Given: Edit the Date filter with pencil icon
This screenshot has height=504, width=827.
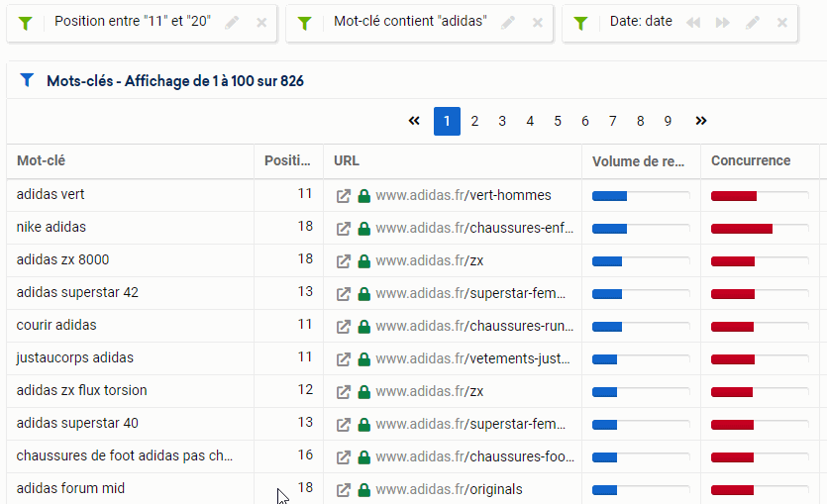Looking at the screenshot, I should pos(753,23).
